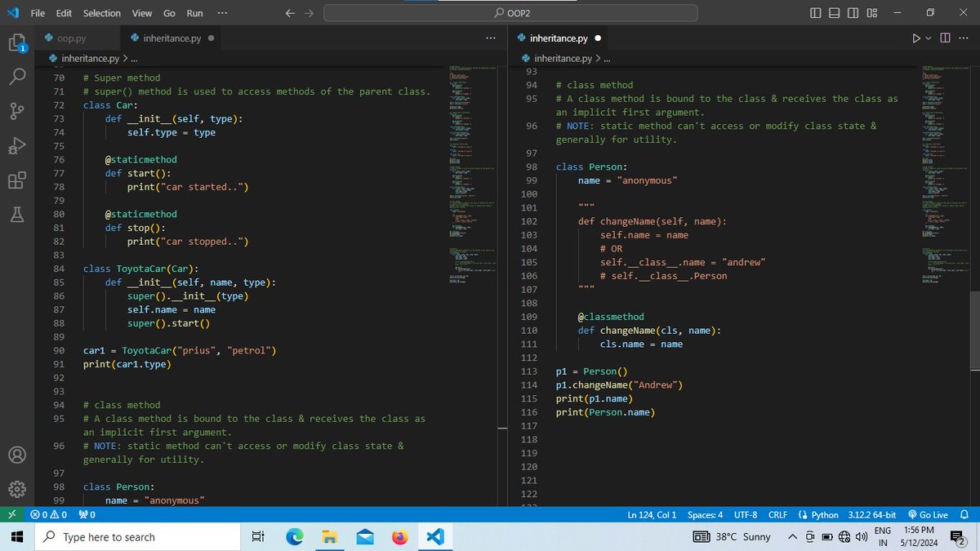
Task: Open the View menu
Action: click(142, 13)
